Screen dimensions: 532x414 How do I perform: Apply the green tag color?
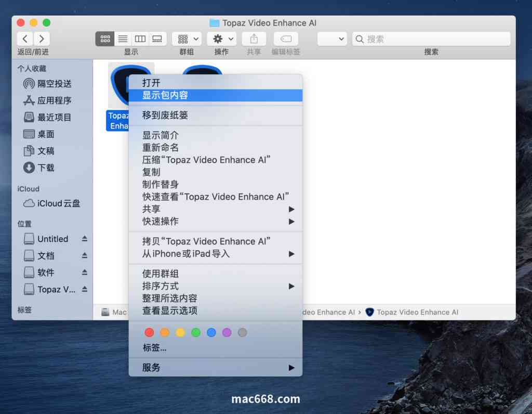tap(196, 332)
